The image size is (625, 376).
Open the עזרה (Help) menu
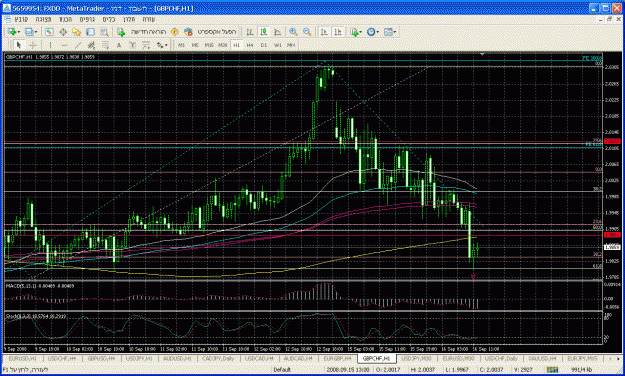pyautogui.click(x=149, y=19)
